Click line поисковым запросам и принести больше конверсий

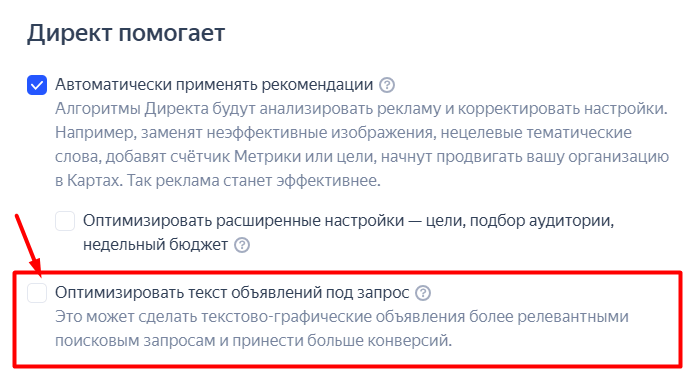coord(253,341)
